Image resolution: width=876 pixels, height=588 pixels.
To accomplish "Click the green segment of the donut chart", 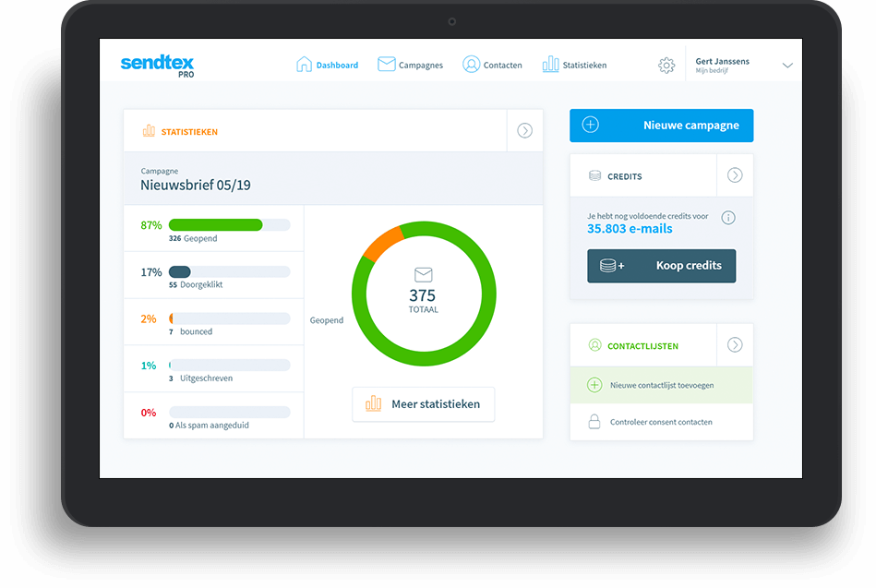I will tap(488, 294).
